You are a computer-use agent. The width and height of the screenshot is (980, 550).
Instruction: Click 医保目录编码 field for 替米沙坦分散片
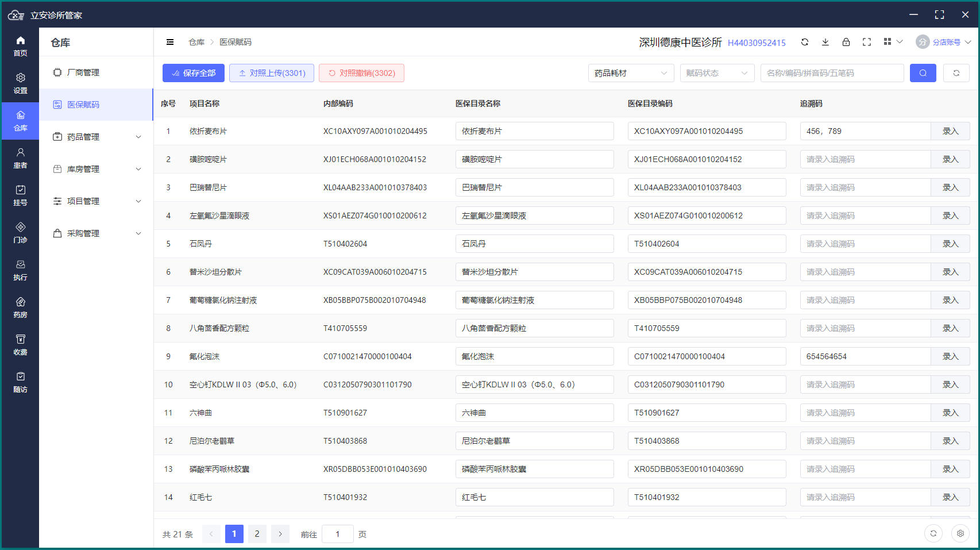(x=707, y=272)
